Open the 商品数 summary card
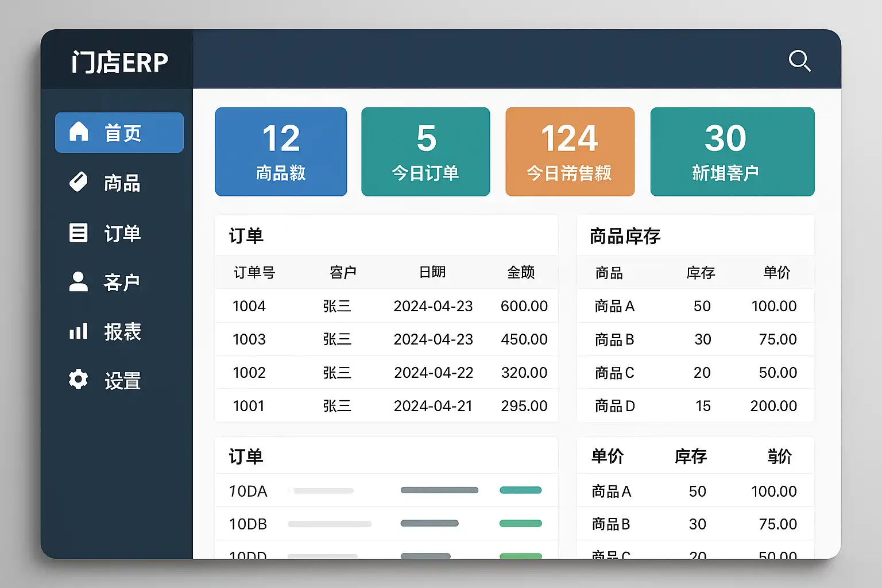This screenshot has height=588, width=882. click(281, 152)
